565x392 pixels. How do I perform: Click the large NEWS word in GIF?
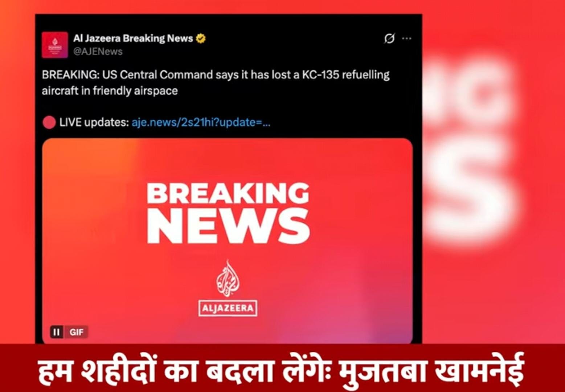[x=228, y=226]
